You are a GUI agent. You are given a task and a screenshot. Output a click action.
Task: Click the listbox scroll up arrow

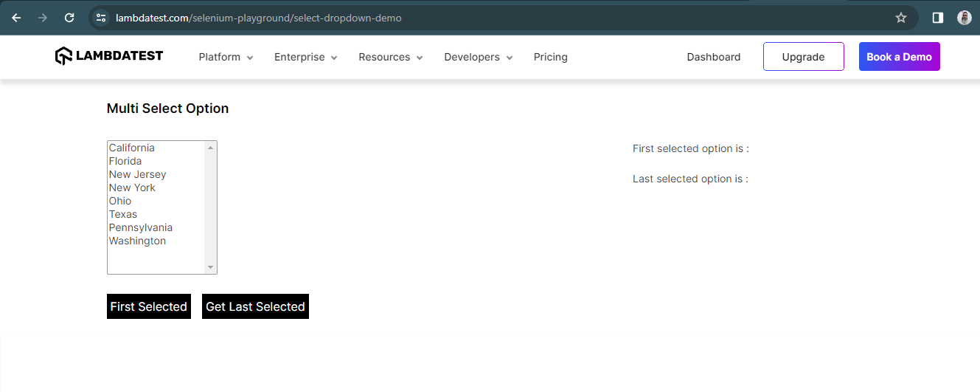[x=211, y=148]
